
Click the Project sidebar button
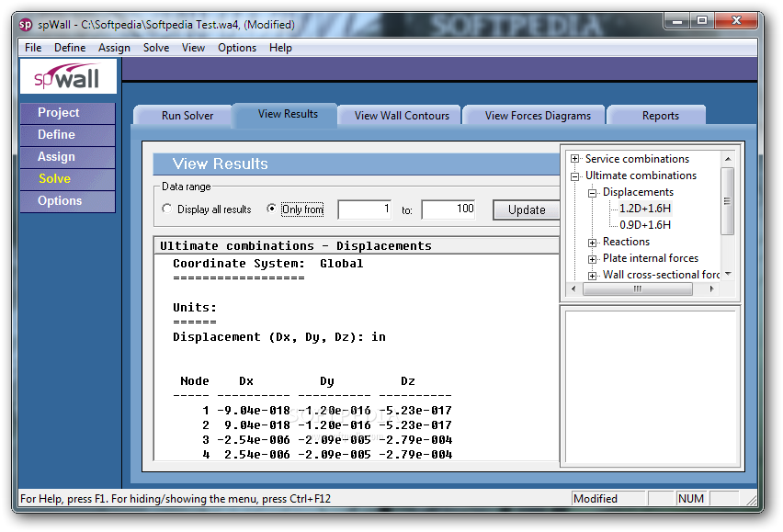click(x=68, y=113)
